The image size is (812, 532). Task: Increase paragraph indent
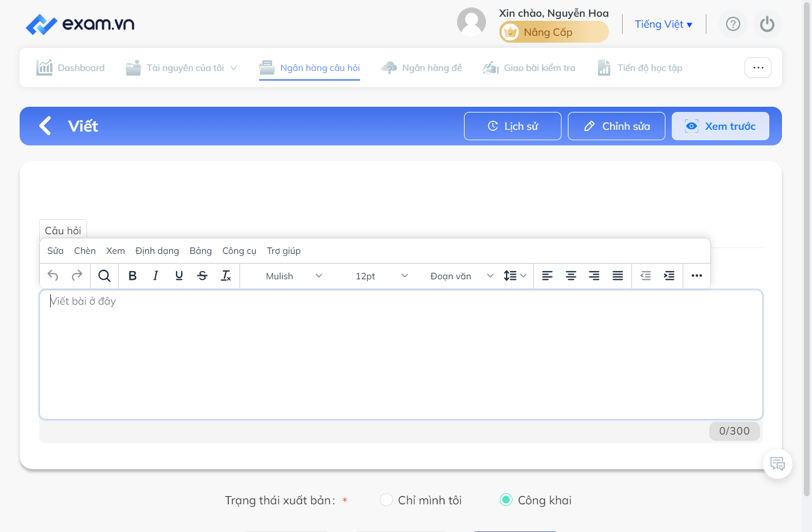coord(669,276)
